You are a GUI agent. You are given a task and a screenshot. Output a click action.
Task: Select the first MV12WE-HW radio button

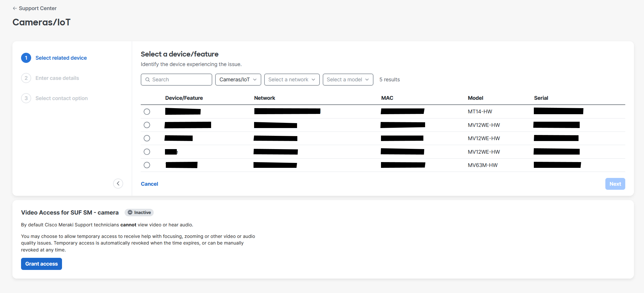point(147,125)
